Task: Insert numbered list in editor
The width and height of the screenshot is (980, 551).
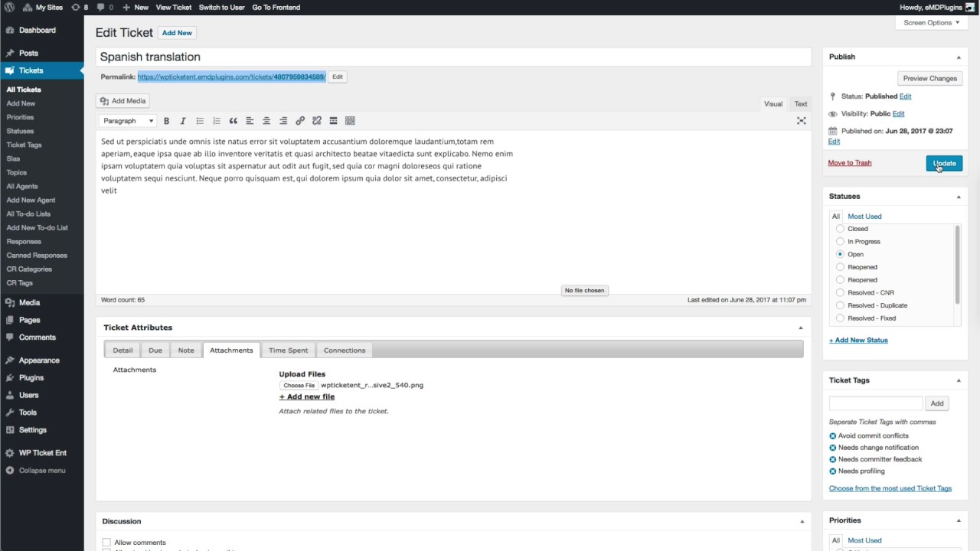Action: 217,121
